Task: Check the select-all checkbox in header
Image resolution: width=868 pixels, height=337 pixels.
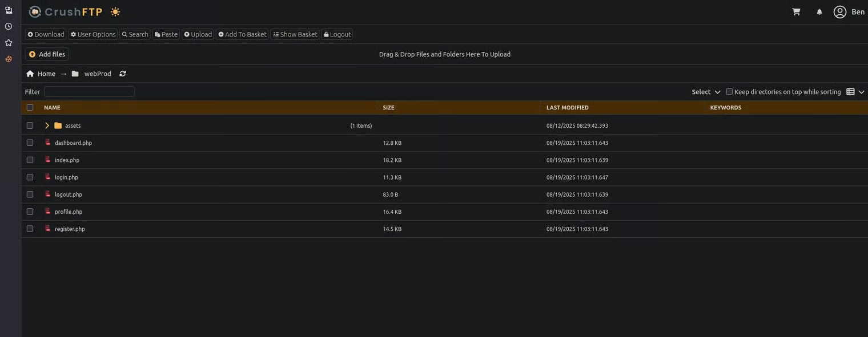Action: (30, 108)
